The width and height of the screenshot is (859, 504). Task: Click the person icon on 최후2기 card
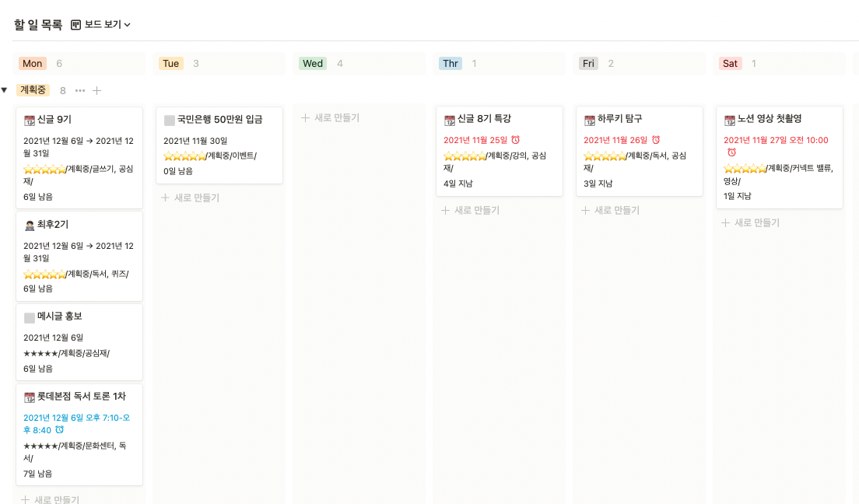point(31,226)
